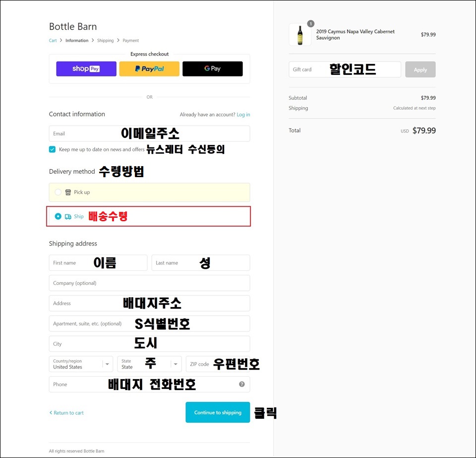Screen dimensions: 476x458
Task: Click the Apartment, suite, etc. field
Action: 149,324
